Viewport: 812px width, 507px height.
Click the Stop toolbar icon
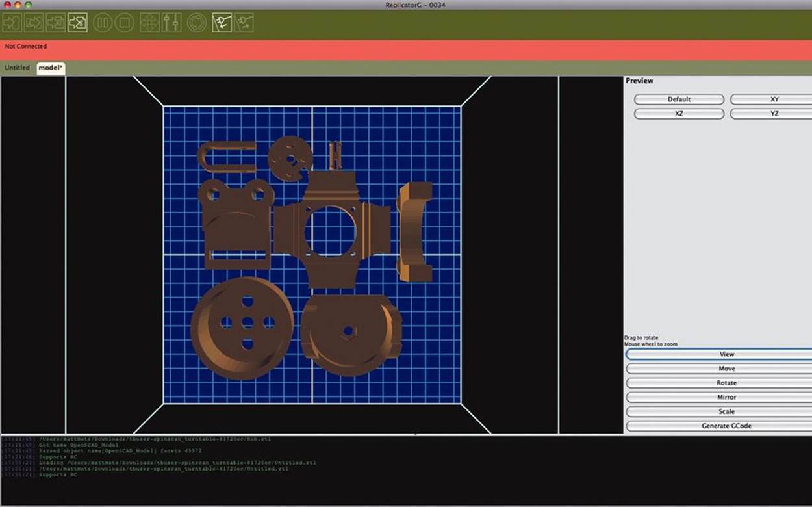click(125, 23)
